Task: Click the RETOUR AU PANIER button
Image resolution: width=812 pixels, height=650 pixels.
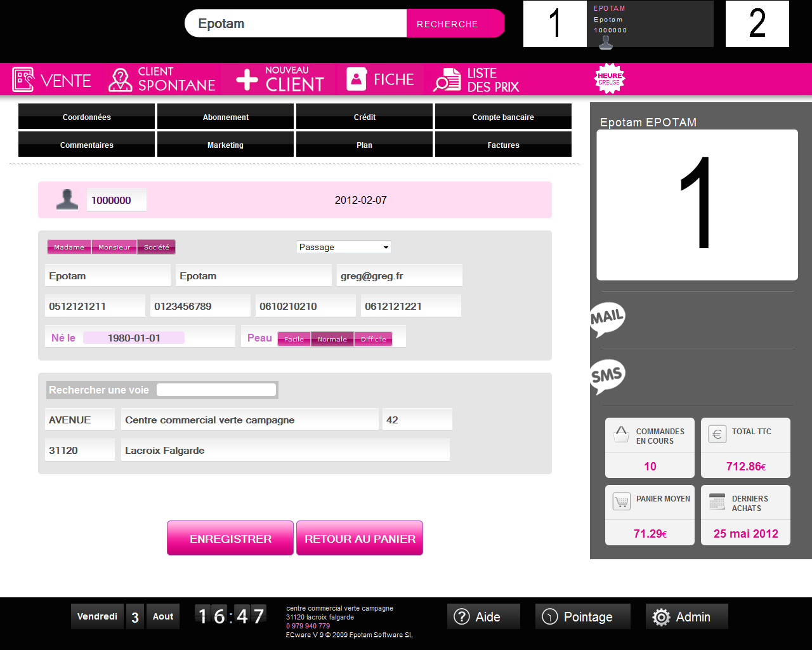Action: coord(360,538)
